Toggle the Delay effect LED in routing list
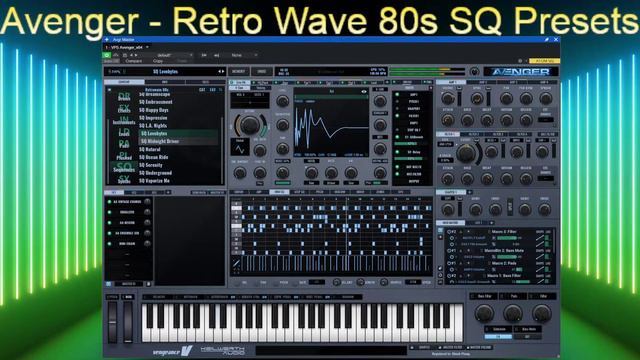This screenshot has height=360, width=640. point(397,152)
